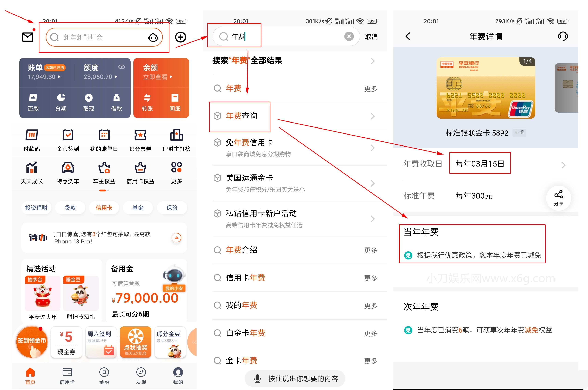Tap 取消 to cancel the search
The image size is (588, 390).
371,36
